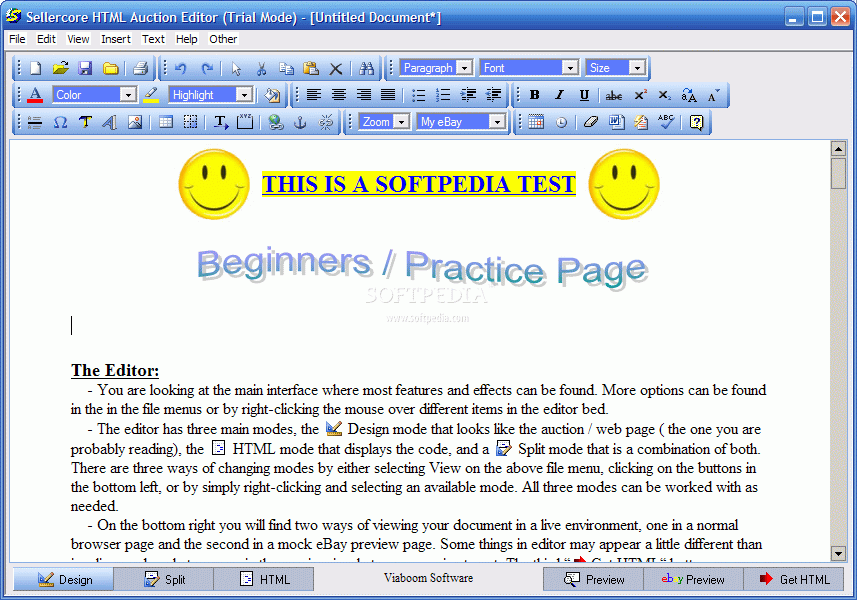Toggle superscript formatting
Screen dimensions: 857x600
[x=641, y=95]
